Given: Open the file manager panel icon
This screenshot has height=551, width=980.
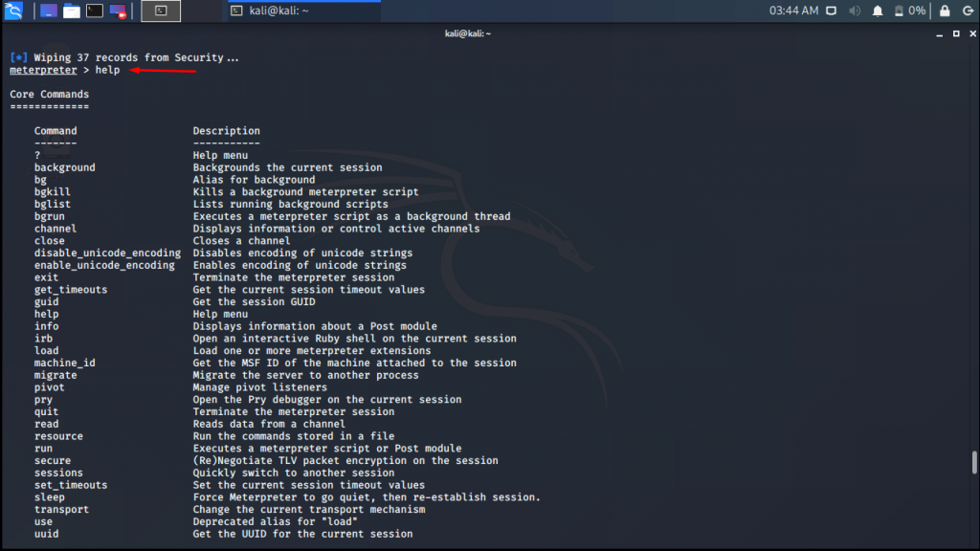Looking at the screenshot, I should 72,11.
